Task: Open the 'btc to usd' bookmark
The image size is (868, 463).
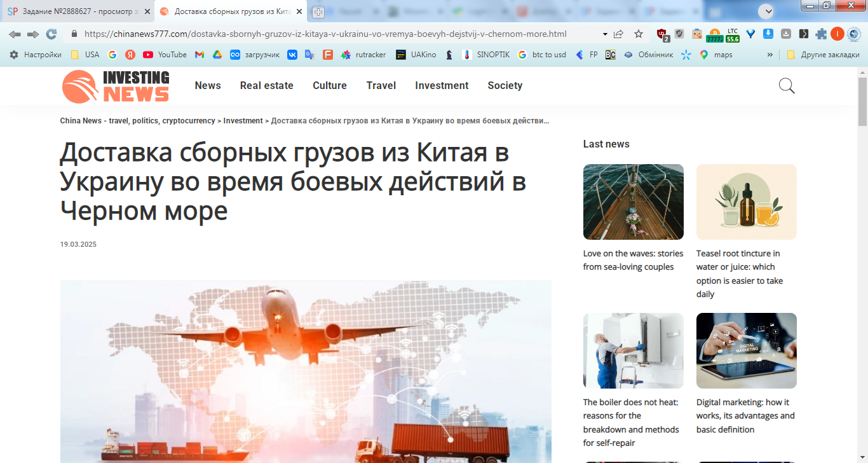Action: [542, 55]
